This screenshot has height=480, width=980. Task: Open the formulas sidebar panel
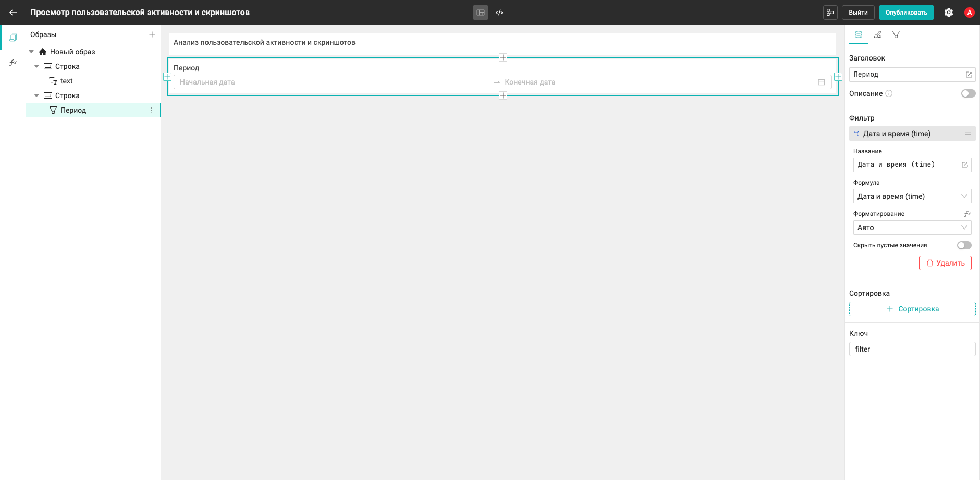[13, 63]
